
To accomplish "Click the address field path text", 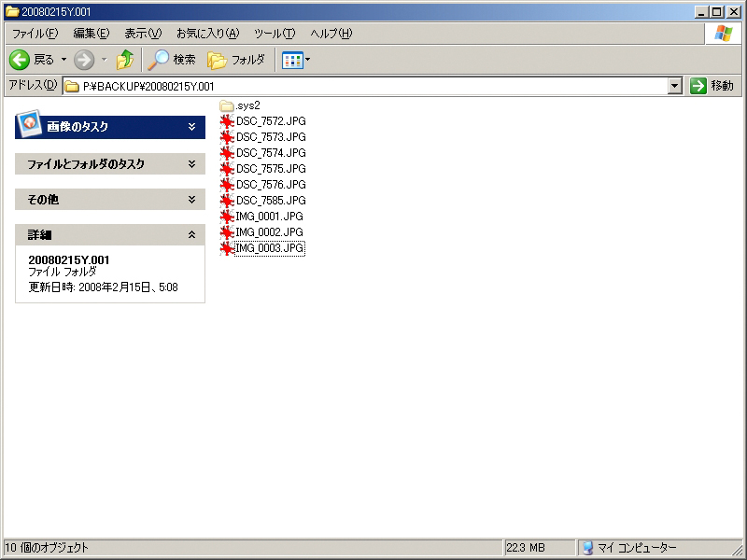I will click(148, 87).
